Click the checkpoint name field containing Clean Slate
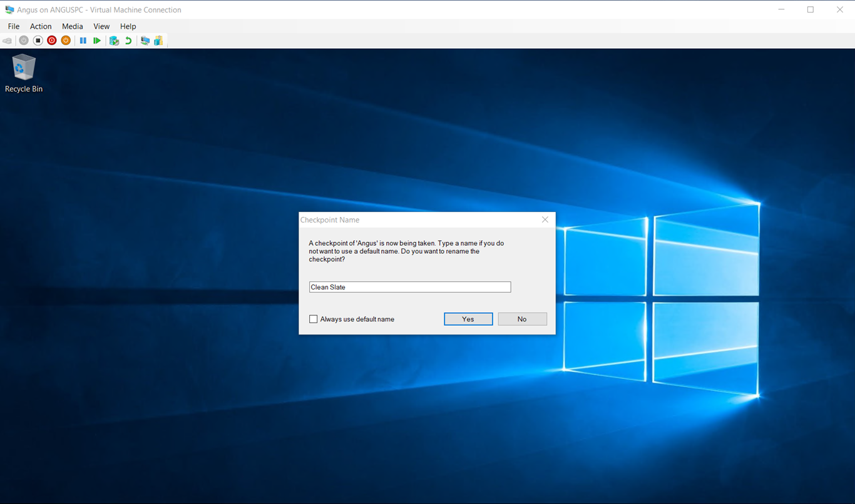Screen dimensions: 855x504 410,287
